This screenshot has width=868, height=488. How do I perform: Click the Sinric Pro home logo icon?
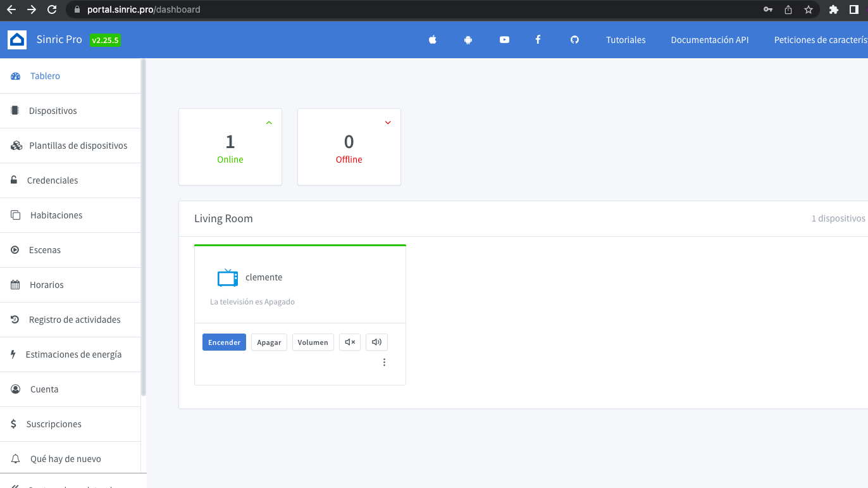pos(17,40)
